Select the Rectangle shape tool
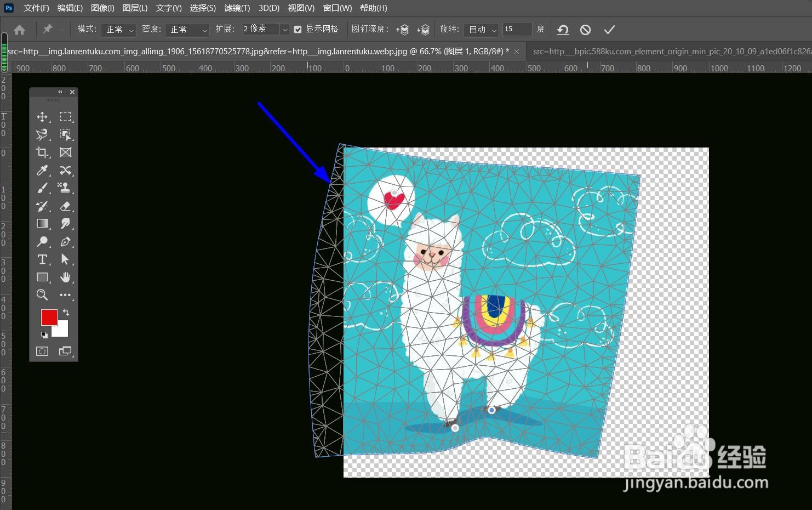812x510 pixels. pos(42,277)
